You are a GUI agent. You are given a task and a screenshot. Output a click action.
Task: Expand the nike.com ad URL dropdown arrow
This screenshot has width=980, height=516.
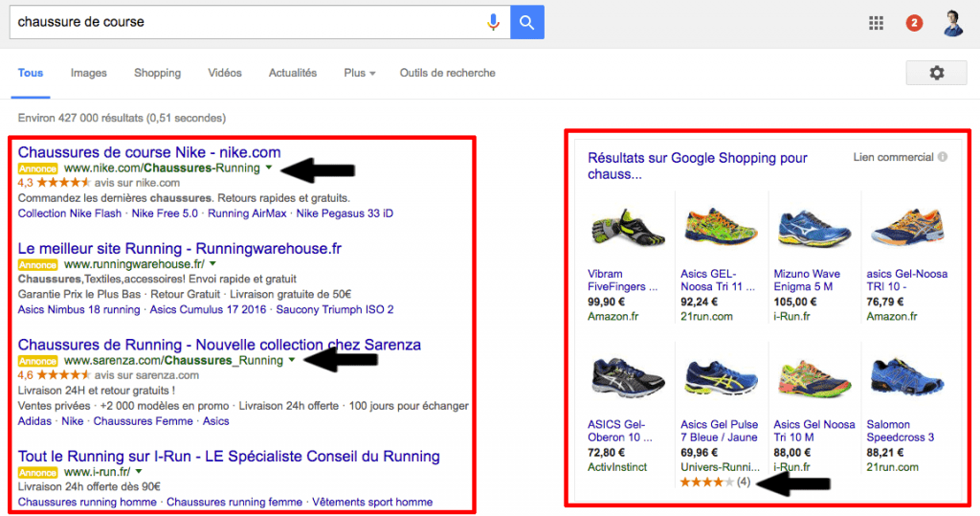tap(269, 168)
